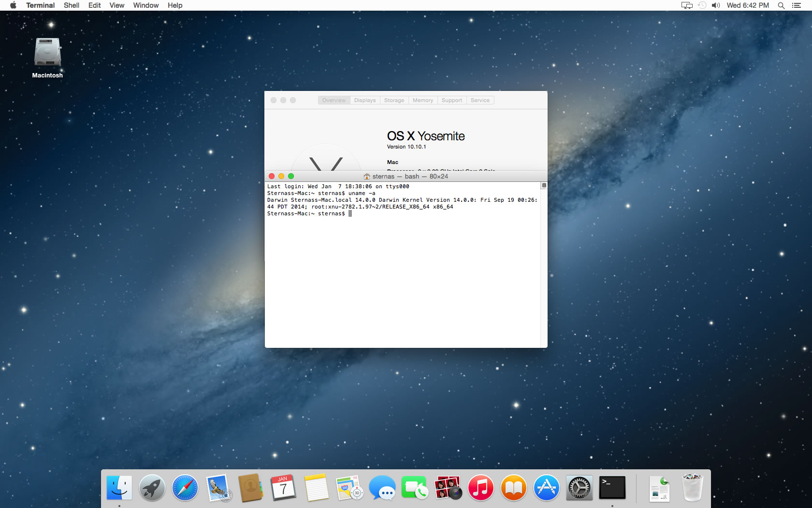Screen dimensions: 812x508
Task: Click the clock showing Wed 6:42 PM
Action: click(x=748, y=5)
